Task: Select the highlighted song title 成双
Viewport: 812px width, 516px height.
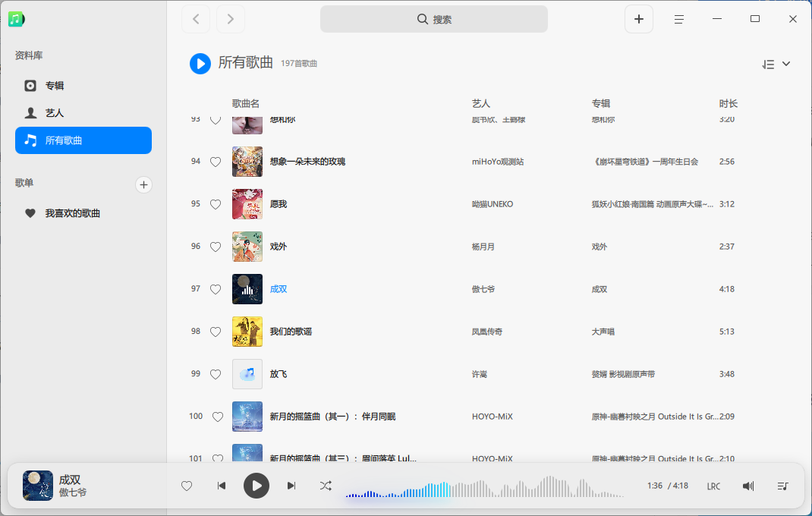Action: click(x=278, y=289)
